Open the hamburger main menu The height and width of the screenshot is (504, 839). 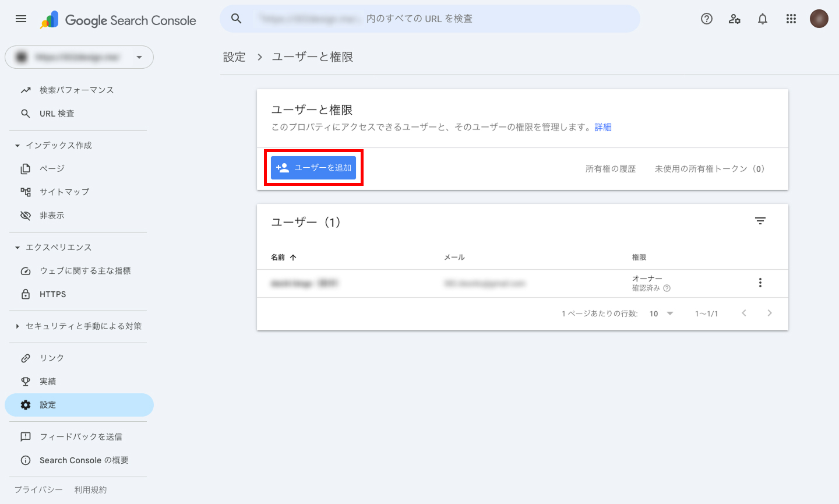point(21,19)
